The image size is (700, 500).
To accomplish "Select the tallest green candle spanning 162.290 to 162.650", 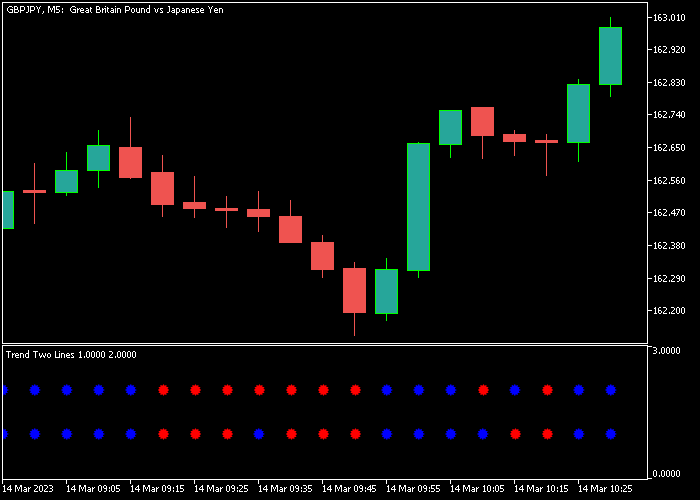I will coord(418,207).
